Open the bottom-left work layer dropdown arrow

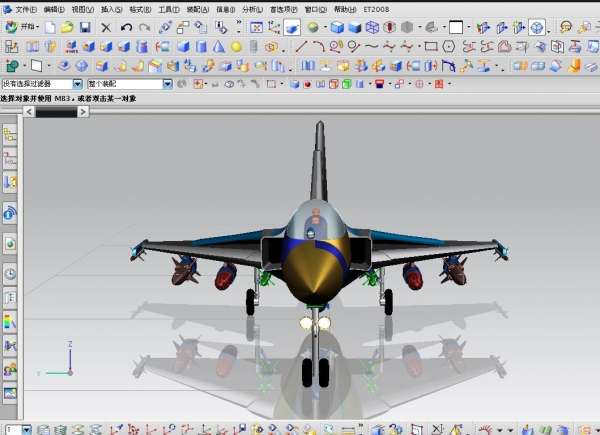pos(26,430)
